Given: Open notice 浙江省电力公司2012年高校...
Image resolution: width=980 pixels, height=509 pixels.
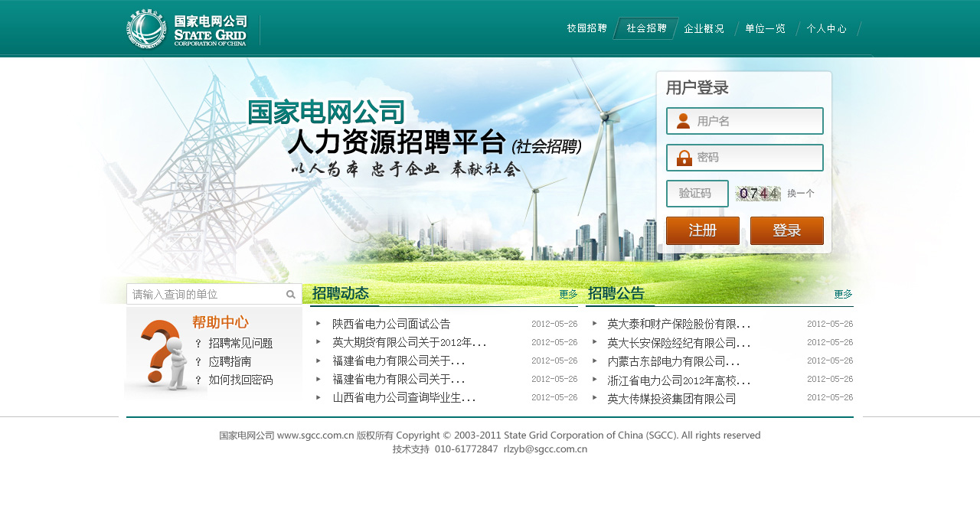Looking at the screenshot, I should [x=679, y=380].
